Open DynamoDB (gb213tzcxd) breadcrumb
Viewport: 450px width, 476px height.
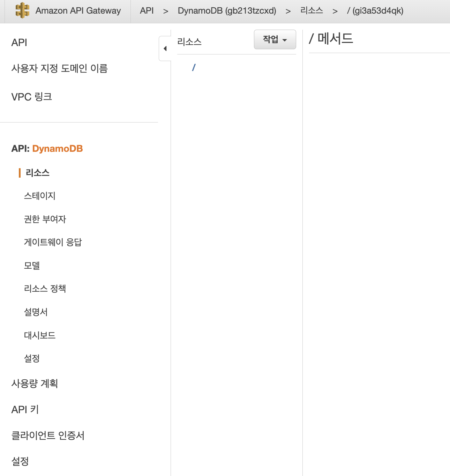227,11
